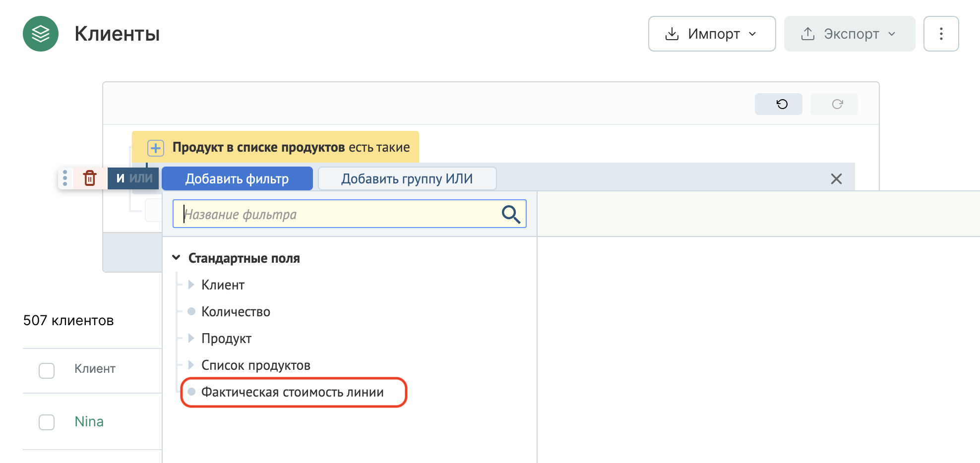Check the Nina row checkbox
The image size is (980, 463).
(47, 422)
